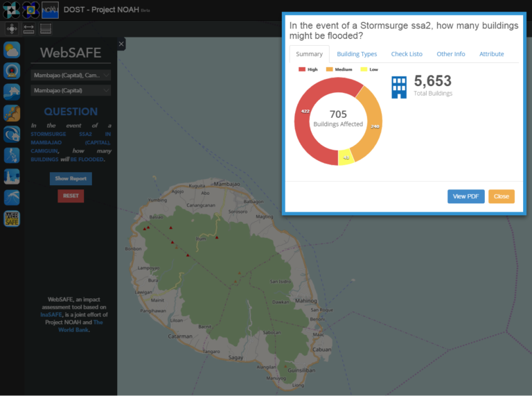Viewport: 532px width, 396px height.
Task: Click the pan navigation toolbar icon
Action: (12, 28)
